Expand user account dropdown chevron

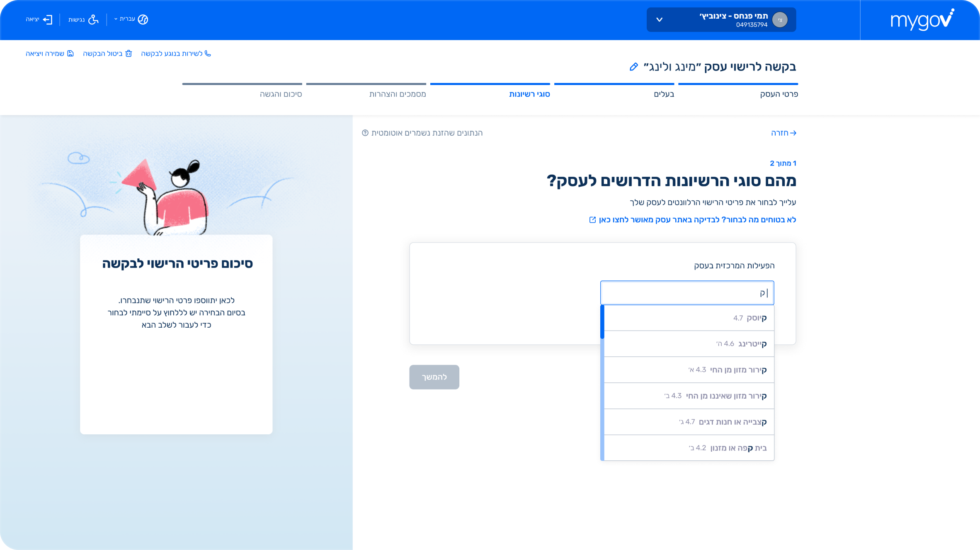click(659, 19)
